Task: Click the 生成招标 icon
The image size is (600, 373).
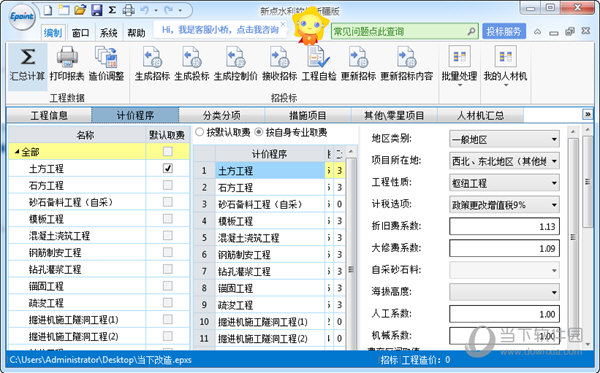Action: click(x=152, y=57)
